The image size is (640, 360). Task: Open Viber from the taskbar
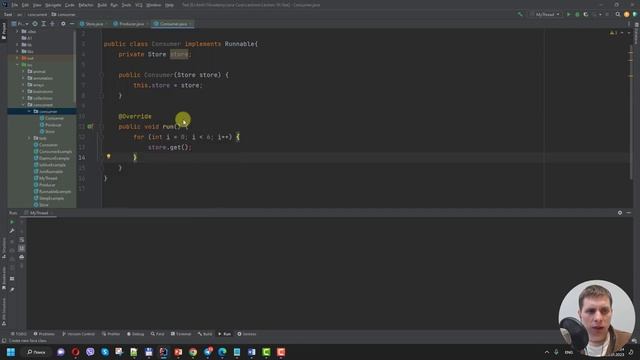pyautogui.click(x=90, y=352)
